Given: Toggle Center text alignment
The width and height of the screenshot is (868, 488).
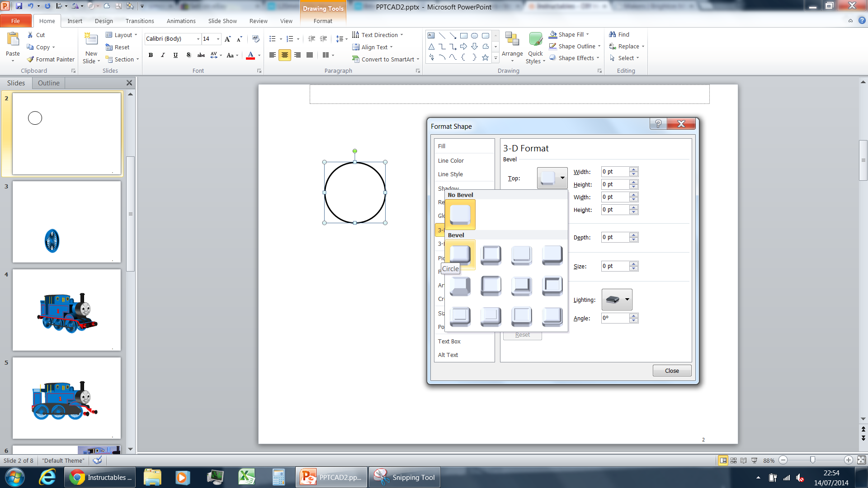Looking at the screenshot, I should click(285, 55).
